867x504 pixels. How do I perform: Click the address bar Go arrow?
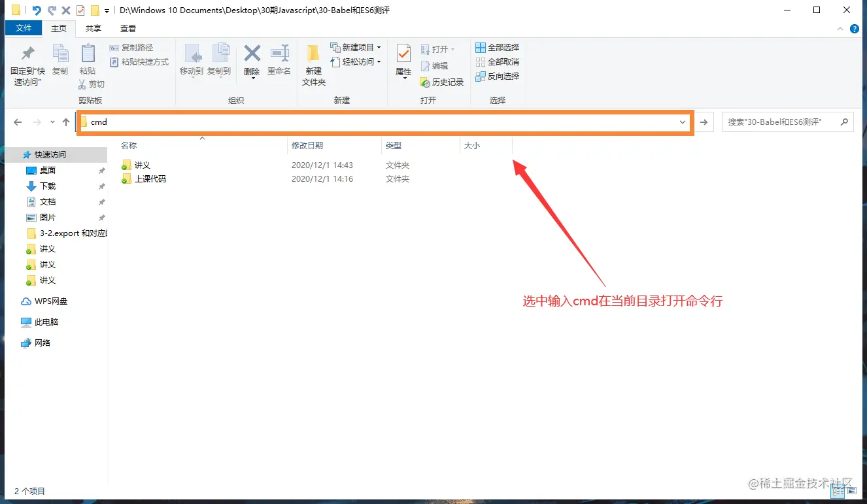704,122
